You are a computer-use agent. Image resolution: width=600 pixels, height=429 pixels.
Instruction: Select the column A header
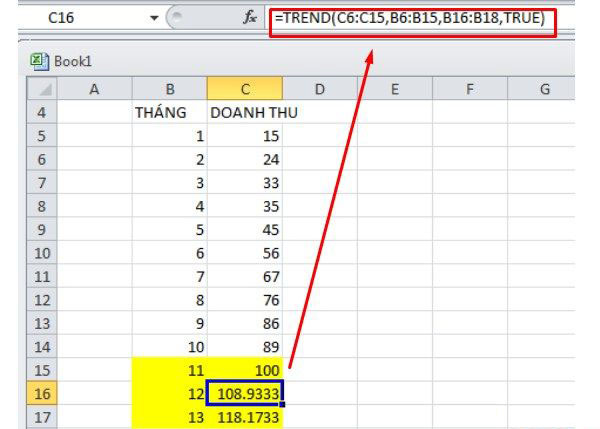point(94,89)
